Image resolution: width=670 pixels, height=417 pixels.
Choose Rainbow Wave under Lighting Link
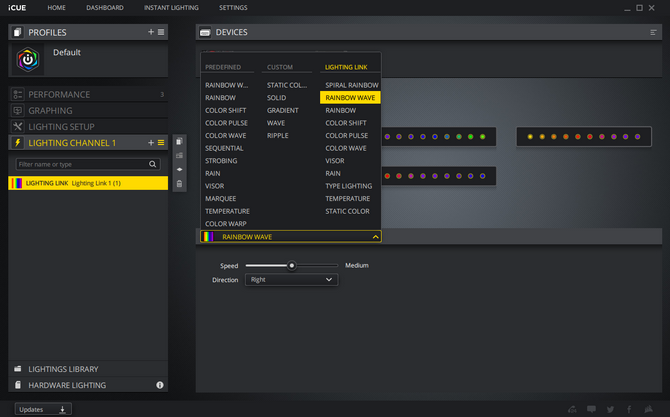point(350,97)
